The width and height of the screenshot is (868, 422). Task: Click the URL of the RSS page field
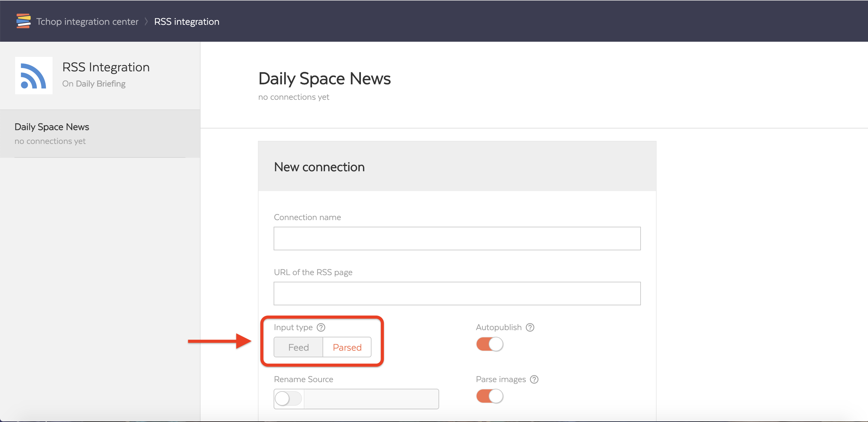457,294
